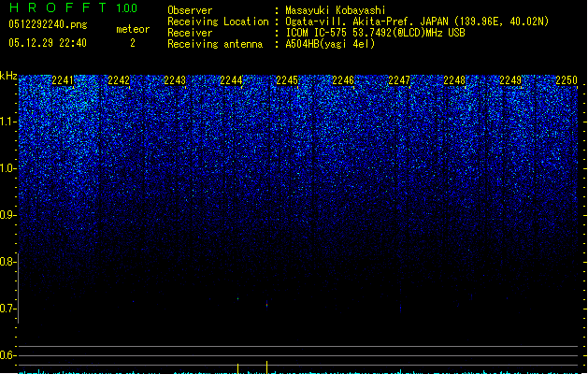Click the 1.0 kHz axis tick label
The image size is (588, 374).
[8, 168]
